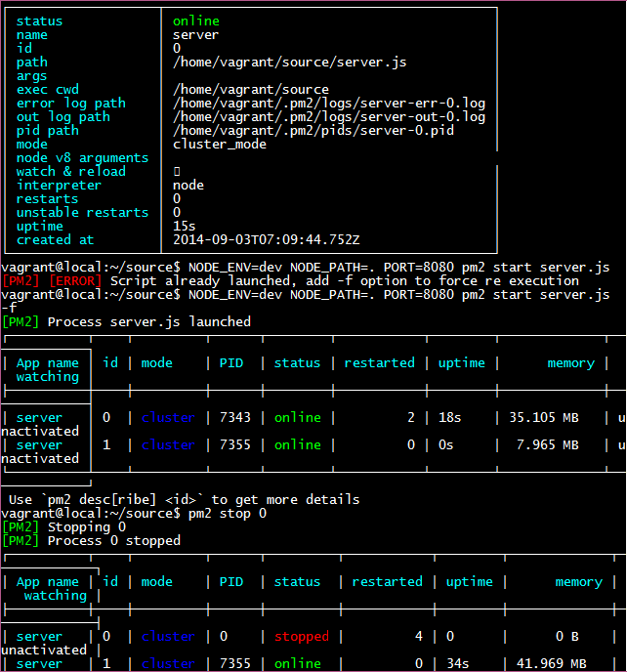Click the green 'online' status value at top
The image size is (627, 672).
(x=196, y=21)
